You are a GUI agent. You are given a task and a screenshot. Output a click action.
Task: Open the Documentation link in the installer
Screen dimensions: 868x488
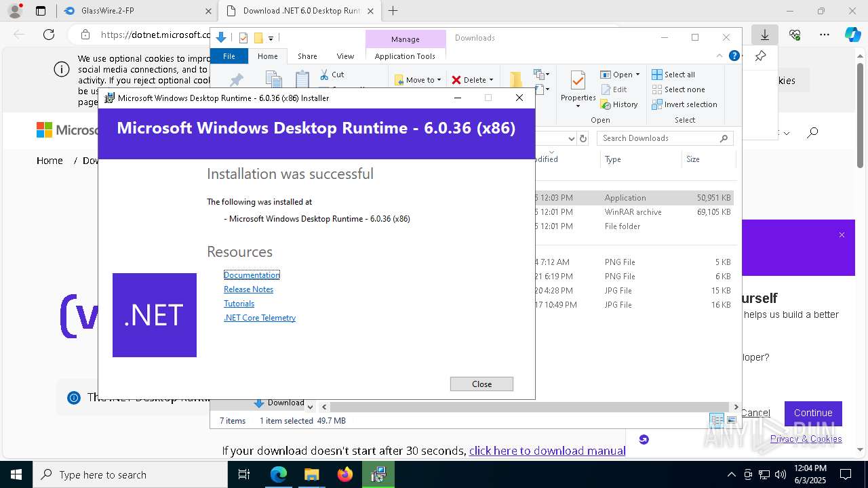pyautogui.click(x=252, y=274)
